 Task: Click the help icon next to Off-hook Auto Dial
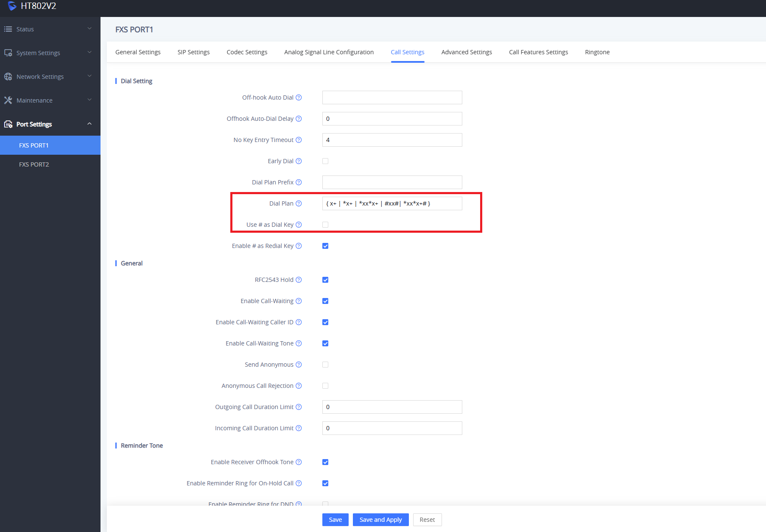point(299,97)
